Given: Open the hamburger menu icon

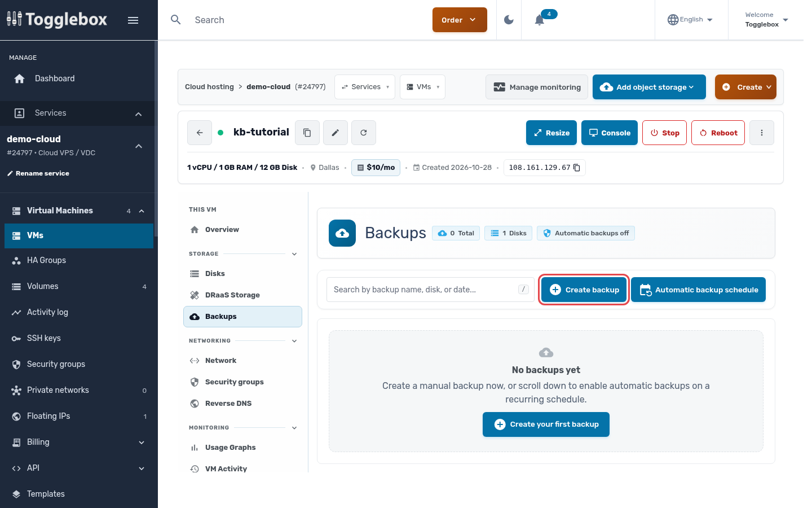Looking at the screenshot, I should (x=133, y=20).
